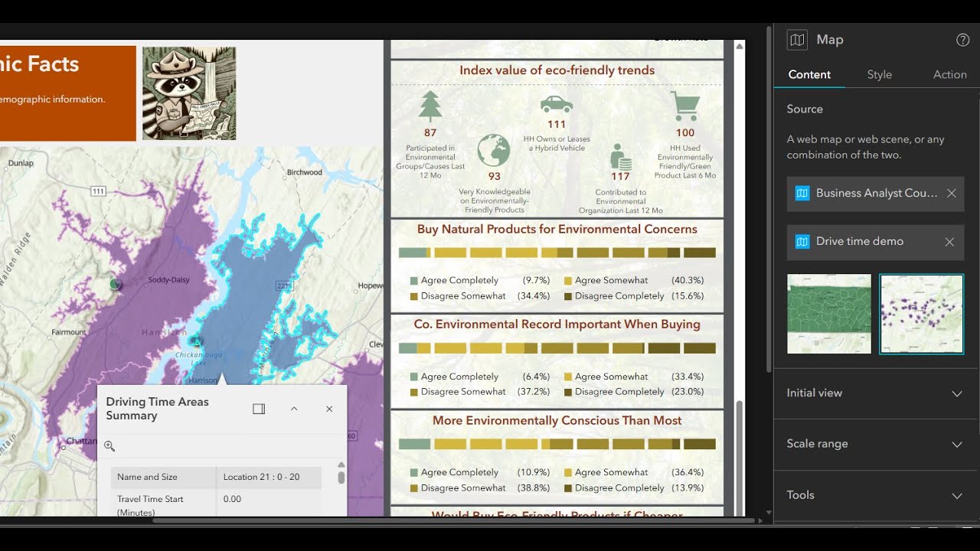980x551 pixels.
Task: Click the Source section heading
Action: [805, 109]
